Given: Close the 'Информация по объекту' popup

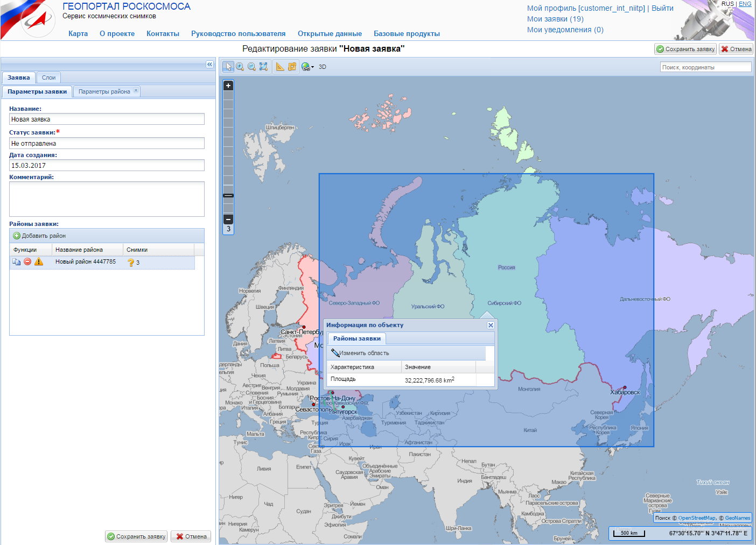Looking at the screenshot, I should coord(491,325).
